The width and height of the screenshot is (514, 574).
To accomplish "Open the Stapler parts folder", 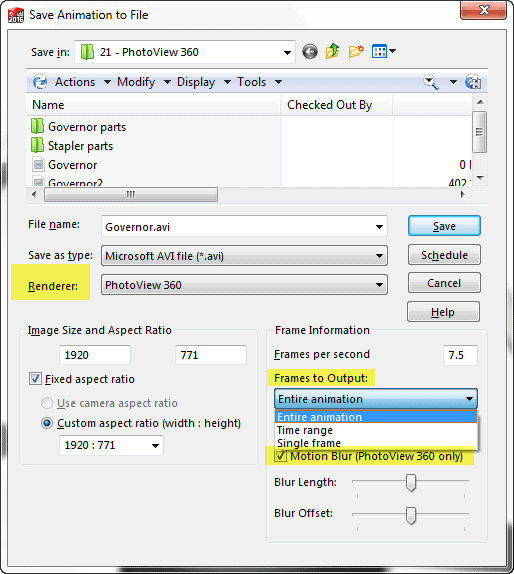I will pos(72,146).
